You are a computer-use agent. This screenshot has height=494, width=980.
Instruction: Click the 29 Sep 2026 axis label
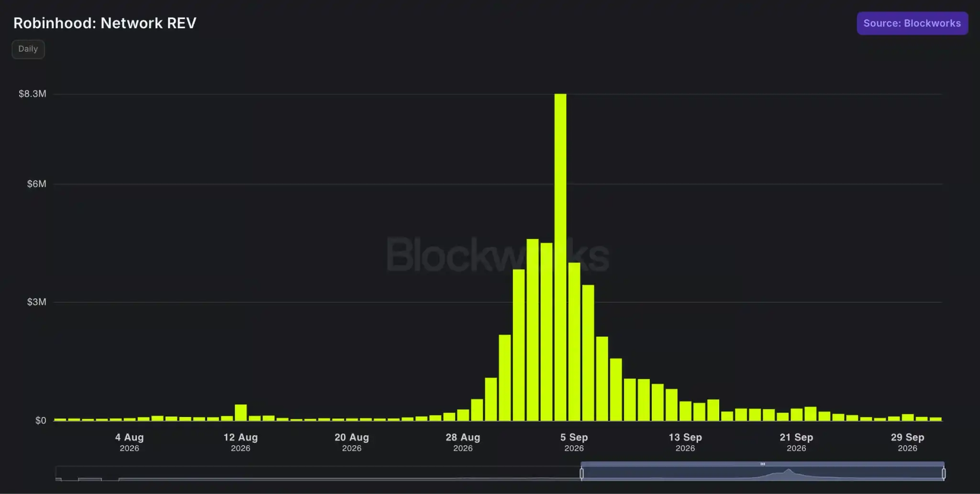coord(907,442)
